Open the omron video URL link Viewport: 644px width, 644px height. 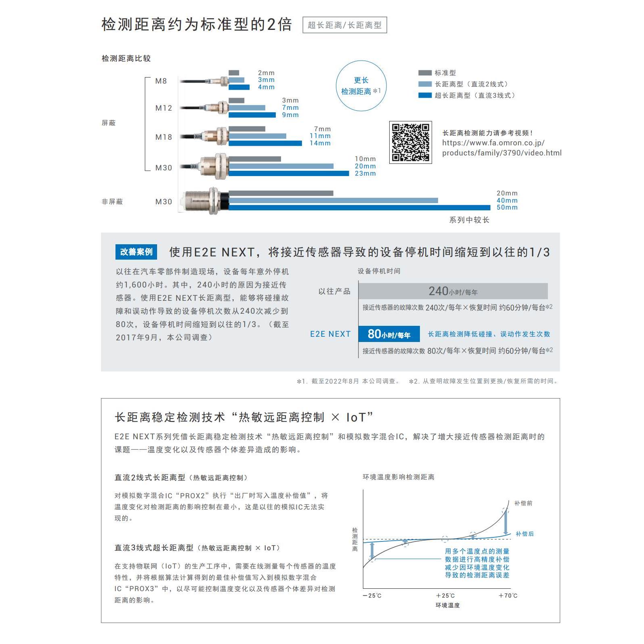tap(501, 148)
